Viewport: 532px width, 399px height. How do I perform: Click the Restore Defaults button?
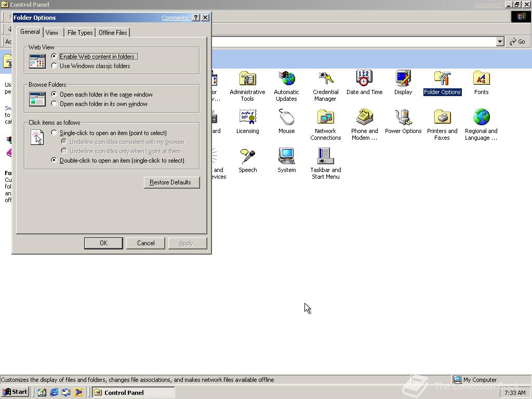[x=171, y=182]
